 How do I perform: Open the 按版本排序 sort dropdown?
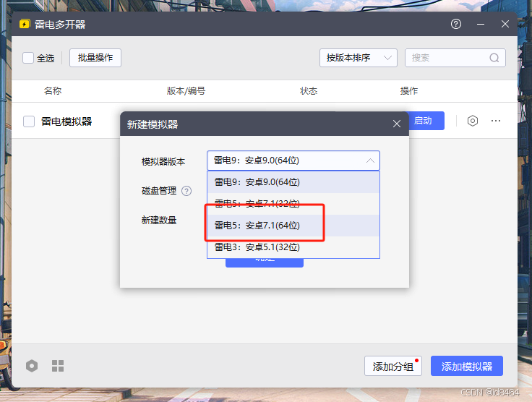point(359,58)
